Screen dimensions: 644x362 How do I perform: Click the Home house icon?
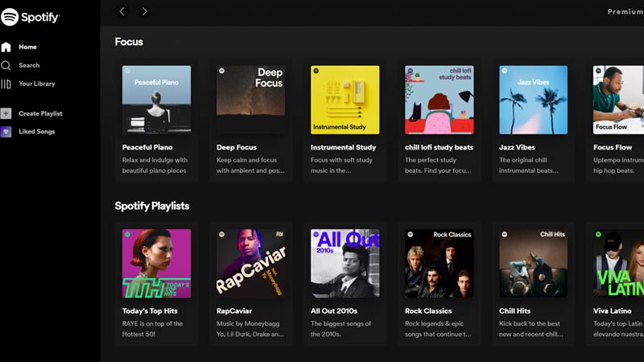tap(6, 47)
